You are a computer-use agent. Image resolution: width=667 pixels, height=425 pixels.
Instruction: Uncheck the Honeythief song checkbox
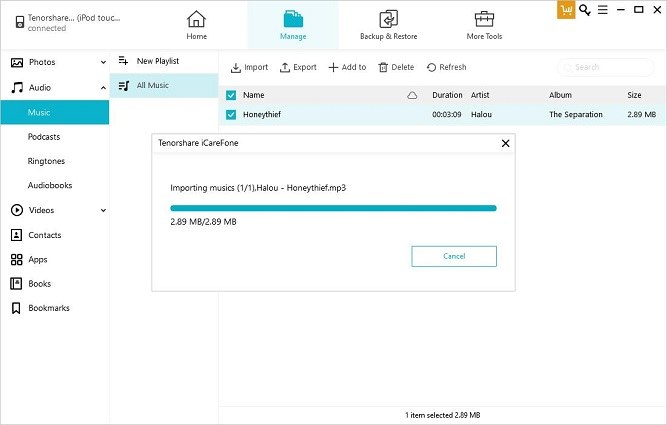[231, 115]
